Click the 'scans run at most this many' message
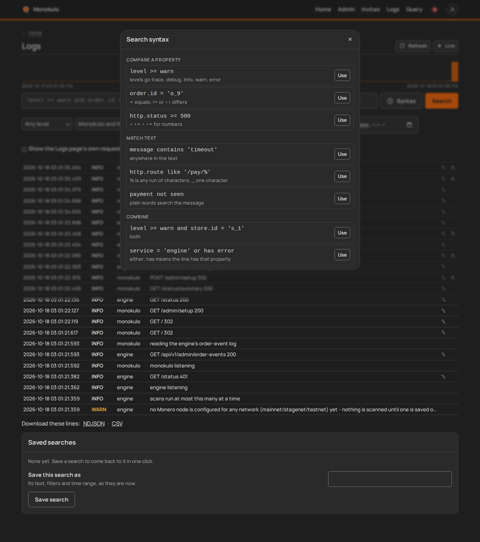 [x=195, y=399]
